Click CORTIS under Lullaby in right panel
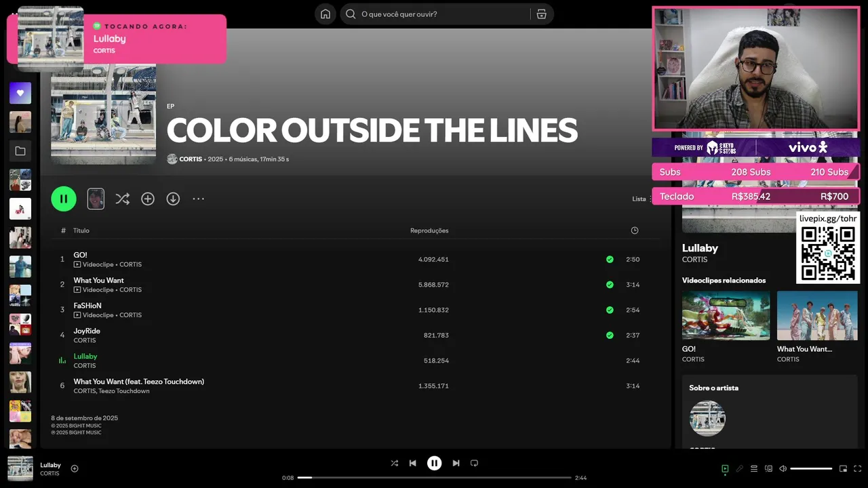This screenshot has height=488, width=868. coord(694,260)
